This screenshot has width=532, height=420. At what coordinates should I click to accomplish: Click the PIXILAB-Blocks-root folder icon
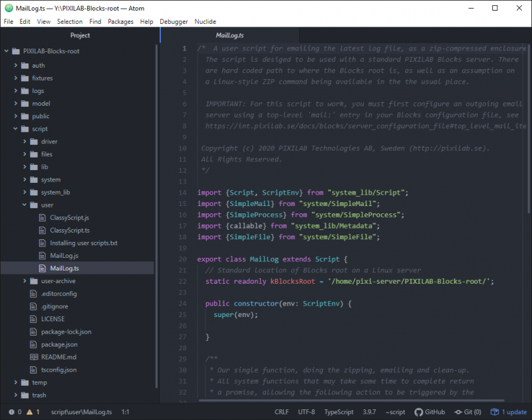[16, 51]
